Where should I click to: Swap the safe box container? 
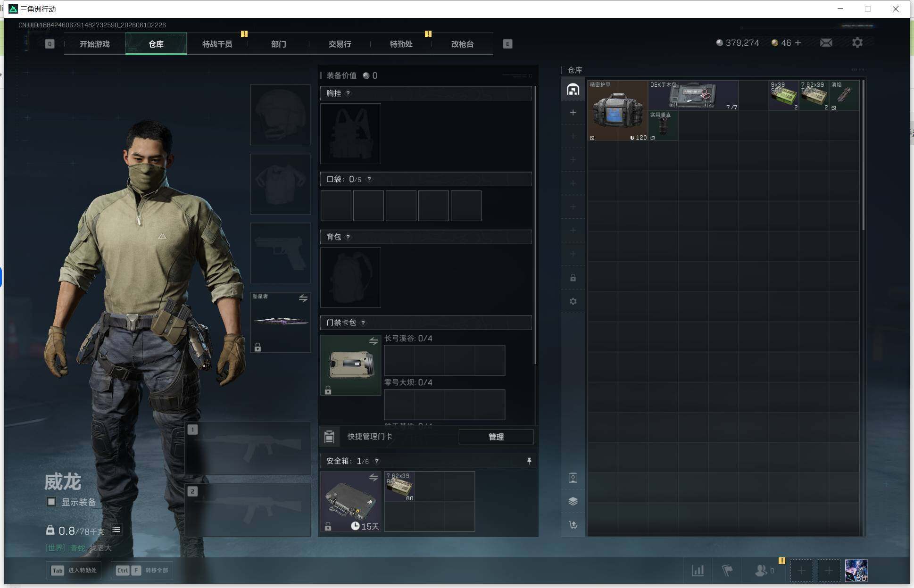[x=373, y=477]
